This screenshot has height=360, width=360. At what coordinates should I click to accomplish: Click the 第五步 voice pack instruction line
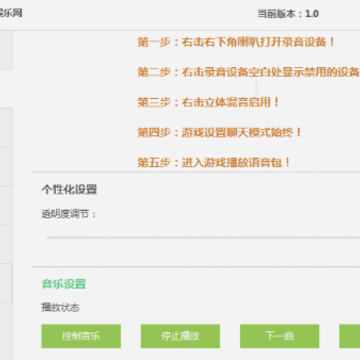pos(214,163)
